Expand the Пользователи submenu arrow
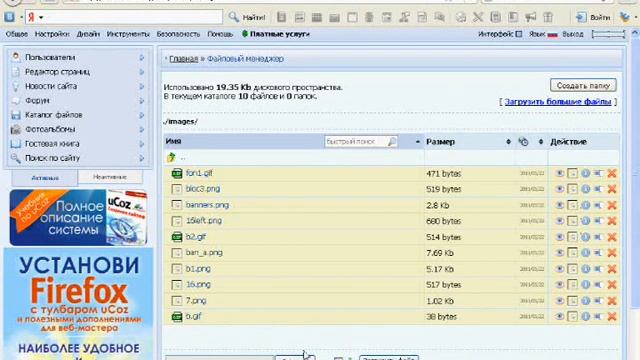This screenshot has width=640, height=360. click(141, 58)
